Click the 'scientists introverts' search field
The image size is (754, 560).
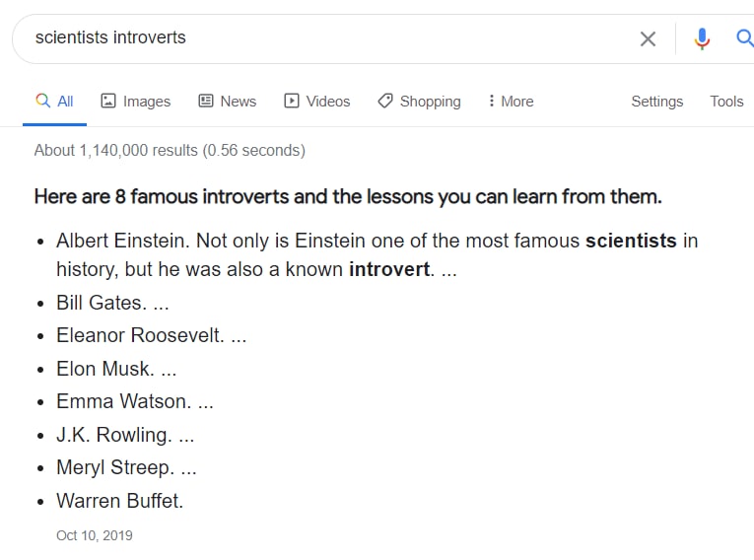point(332,38)
